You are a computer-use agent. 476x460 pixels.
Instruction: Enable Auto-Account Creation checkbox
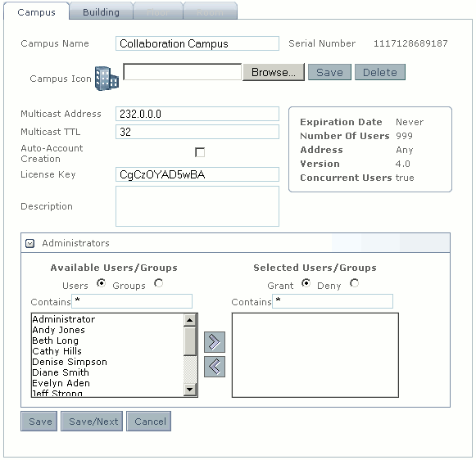click(200, 152)
